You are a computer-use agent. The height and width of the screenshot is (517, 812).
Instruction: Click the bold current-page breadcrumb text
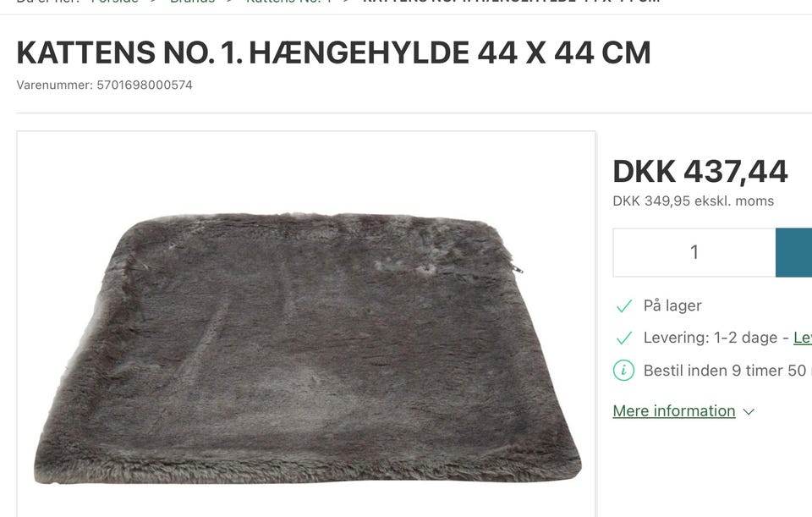tap(511, 2)
